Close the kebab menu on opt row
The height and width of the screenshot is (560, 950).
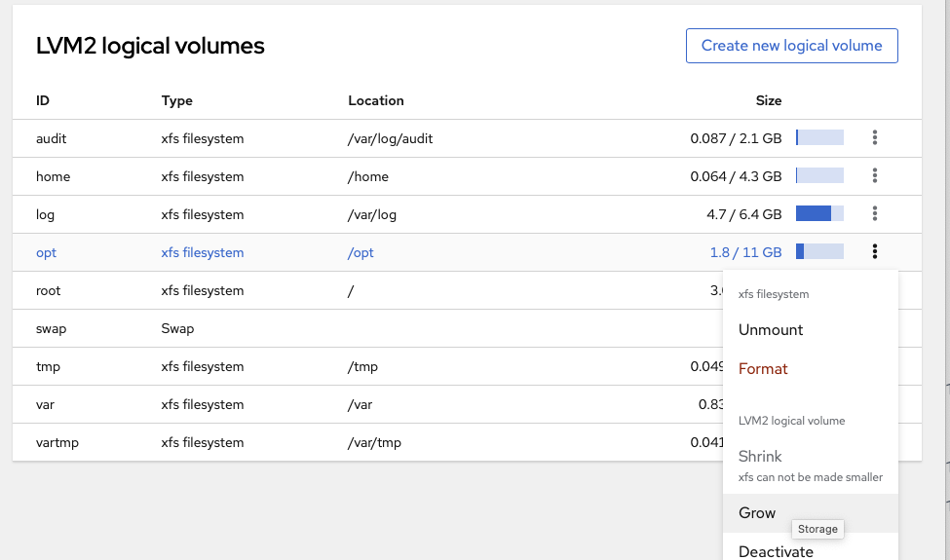(x=875, y=252)
